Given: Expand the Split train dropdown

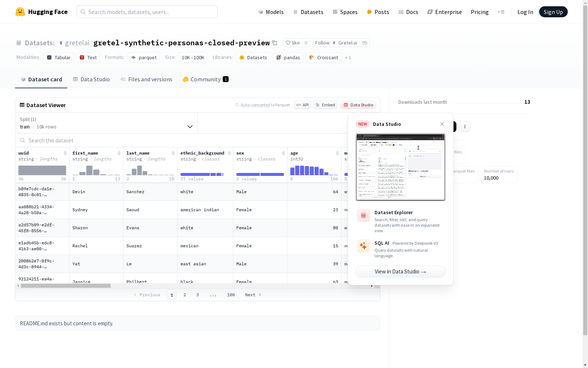Looking at the screenshot, I should (107, 123).
